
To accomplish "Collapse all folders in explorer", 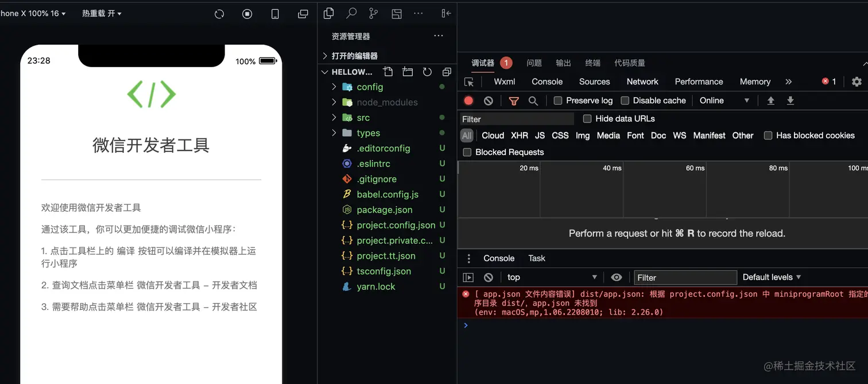I will (447, 72).
